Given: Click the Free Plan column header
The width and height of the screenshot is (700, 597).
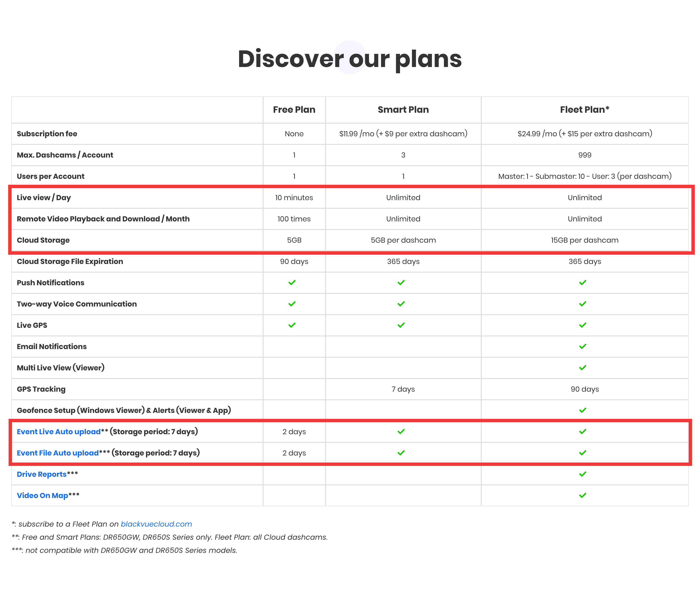Looking at the screenshot, I should pos(294,110).
